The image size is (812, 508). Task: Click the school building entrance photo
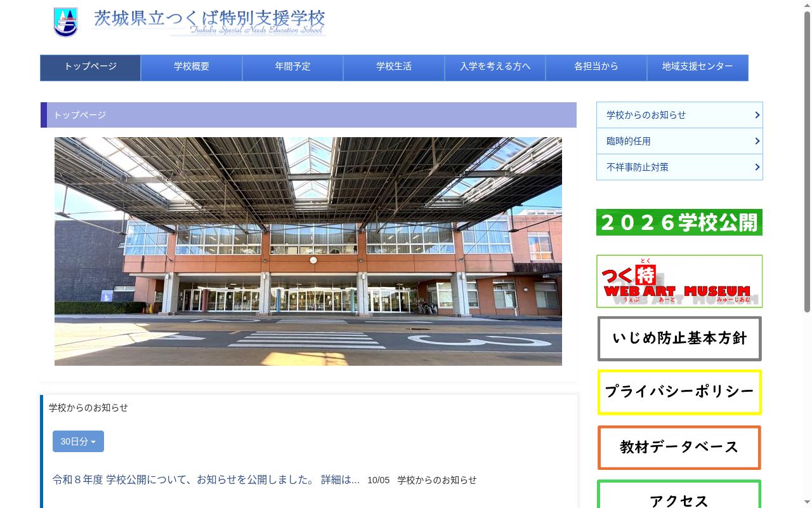tap(308, 251)
